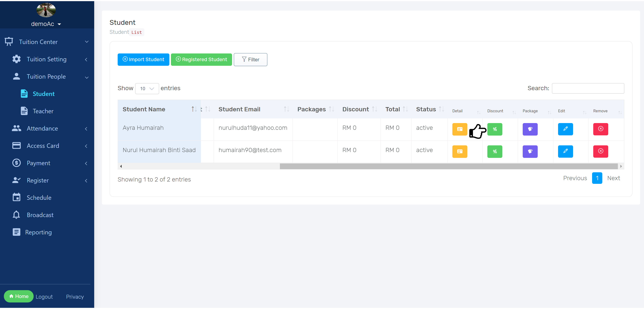Remove Nurul Humairah Binti Saad record
This screenshot has height=309, width=644.
(x=601, y=151)
